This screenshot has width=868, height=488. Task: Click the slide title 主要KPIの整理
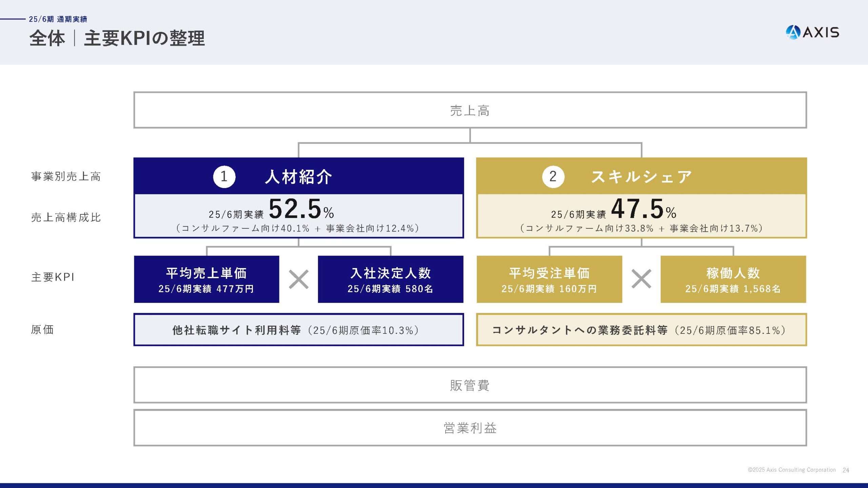pyautogui.click(x=144, y=38)
